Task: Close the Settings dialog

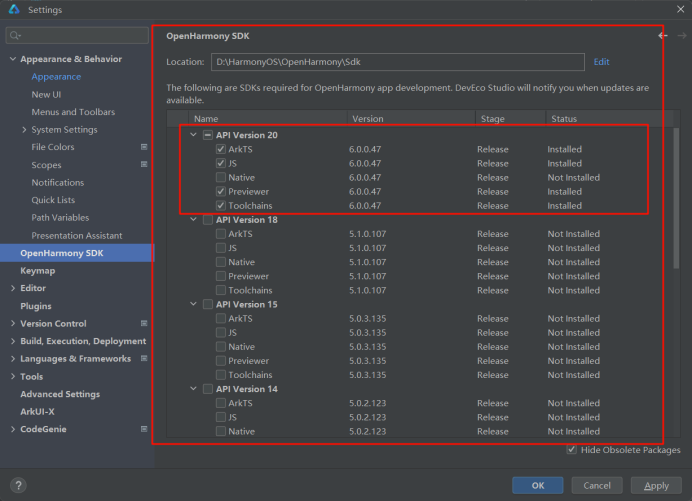Action: click(x=681, y=9)
